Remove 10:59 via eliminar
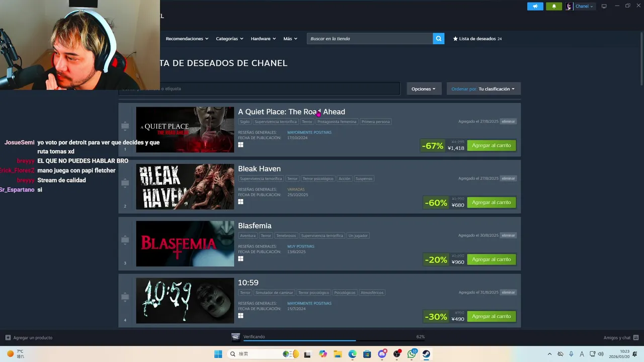This screenshot has width=644, height=362. [x=508, y=292]
